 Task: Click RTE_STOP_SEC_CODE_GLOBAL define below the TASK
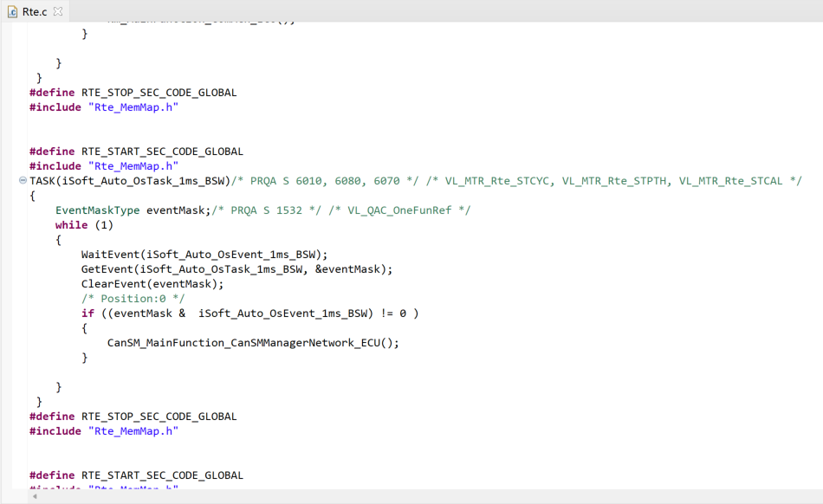[x=159, y=417]
